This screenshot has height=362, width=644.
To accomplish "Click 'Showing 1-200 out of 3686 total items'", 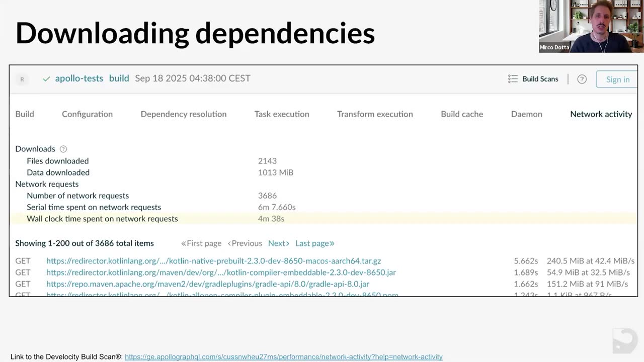I will (85, 243).
